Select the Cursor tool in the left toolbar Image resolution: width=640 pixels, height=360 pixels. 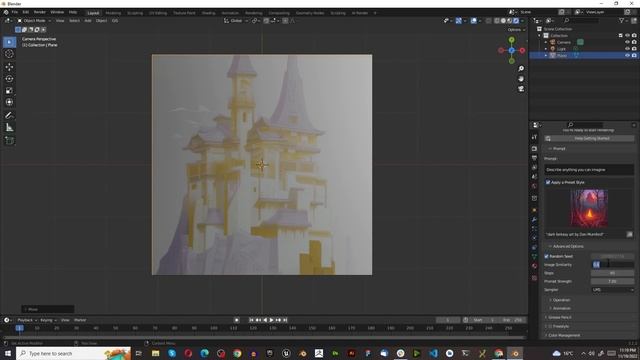[x=9, y=54]
